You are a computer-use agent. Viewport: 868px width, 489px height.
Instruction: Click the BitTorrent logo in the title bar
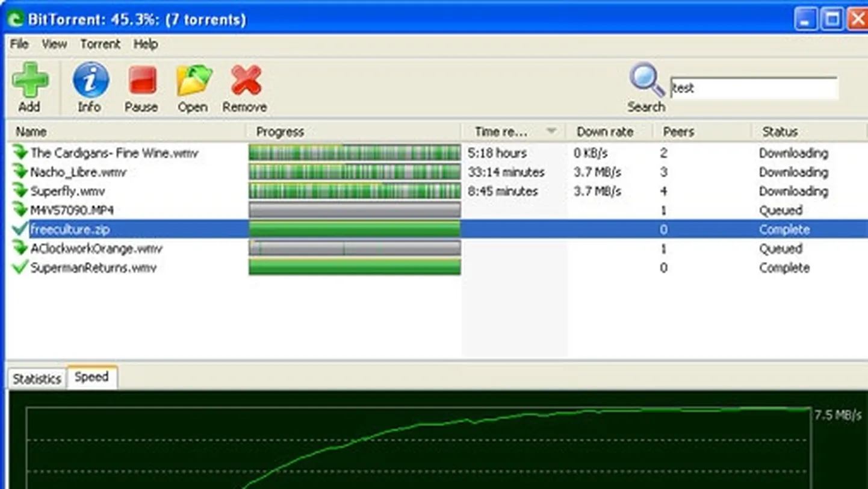(x=15, y=19)
